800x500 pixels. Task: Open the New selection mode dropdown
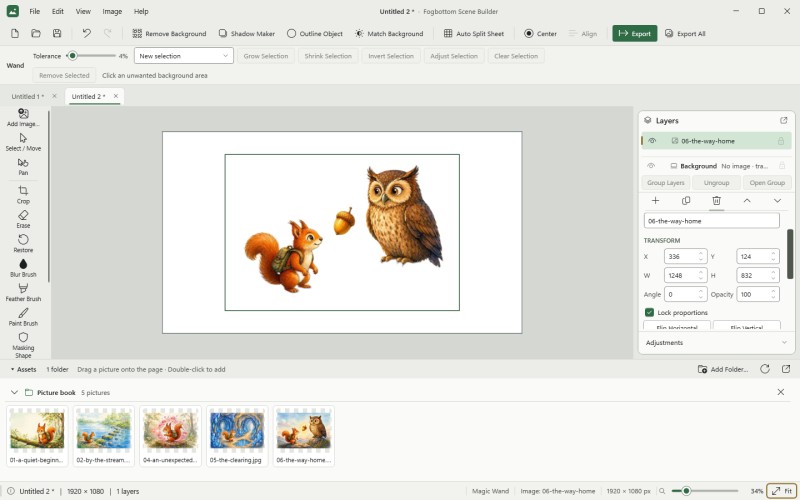[184, 56]
